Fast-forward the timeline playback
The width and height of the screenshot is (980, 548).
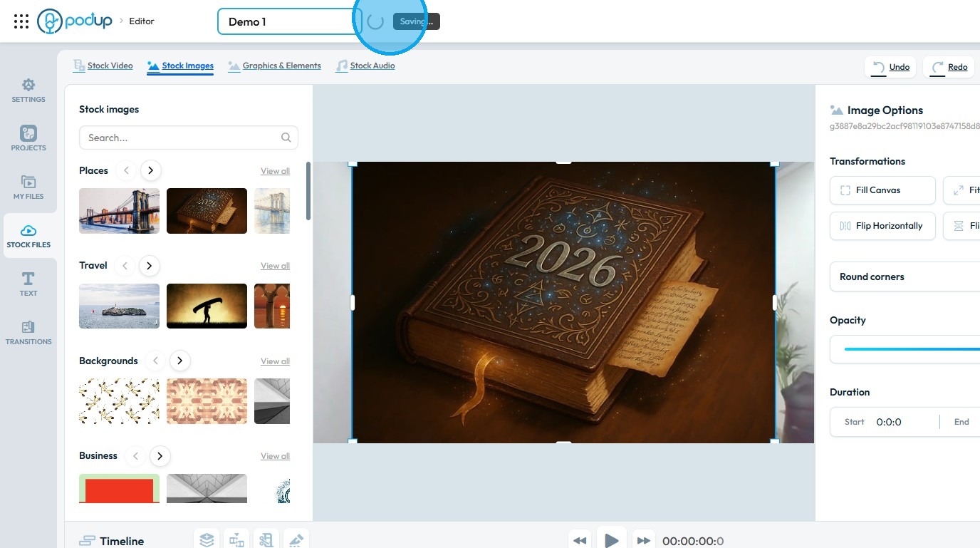pyautogui.click(x=643, y=540)
